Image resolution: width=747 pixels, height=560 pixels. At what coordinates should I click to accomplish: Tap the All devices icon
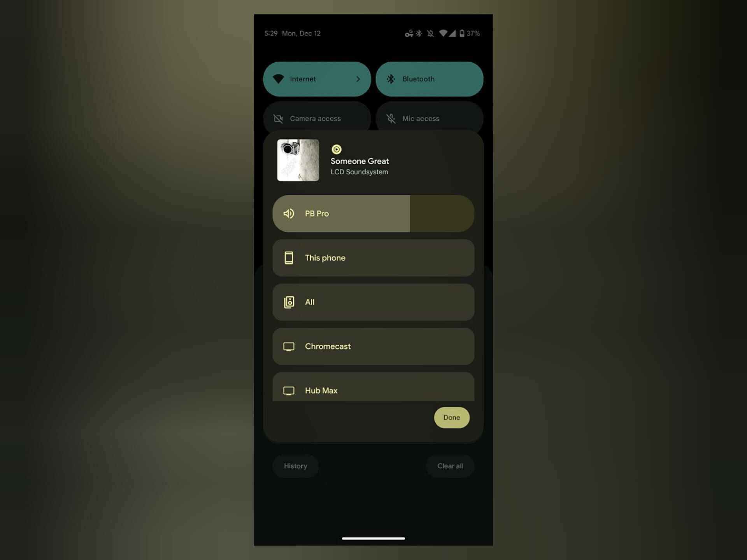tap(288, 302)
